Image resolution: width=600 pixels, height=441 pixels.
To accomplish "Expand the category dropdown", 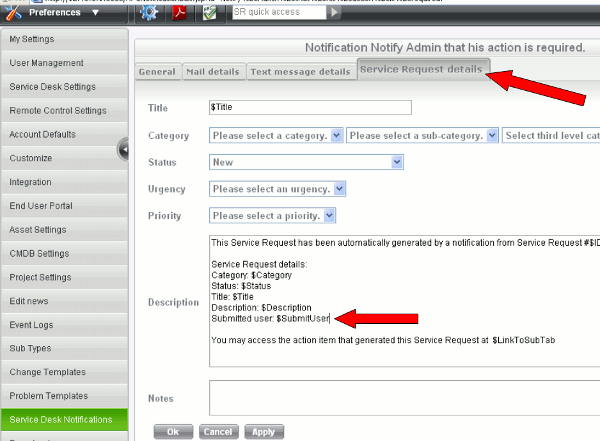I will [x=336, y=135].
